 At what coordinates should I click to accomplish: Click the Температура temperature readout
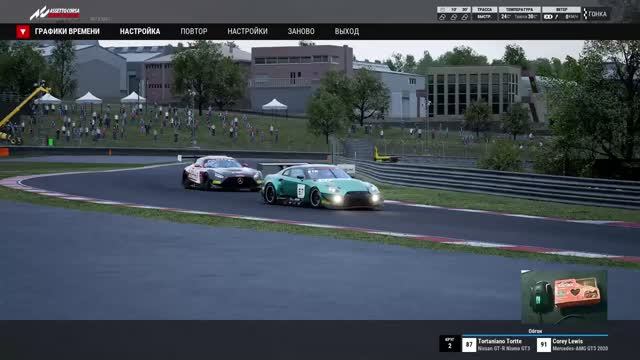click(x=520, y=13)
